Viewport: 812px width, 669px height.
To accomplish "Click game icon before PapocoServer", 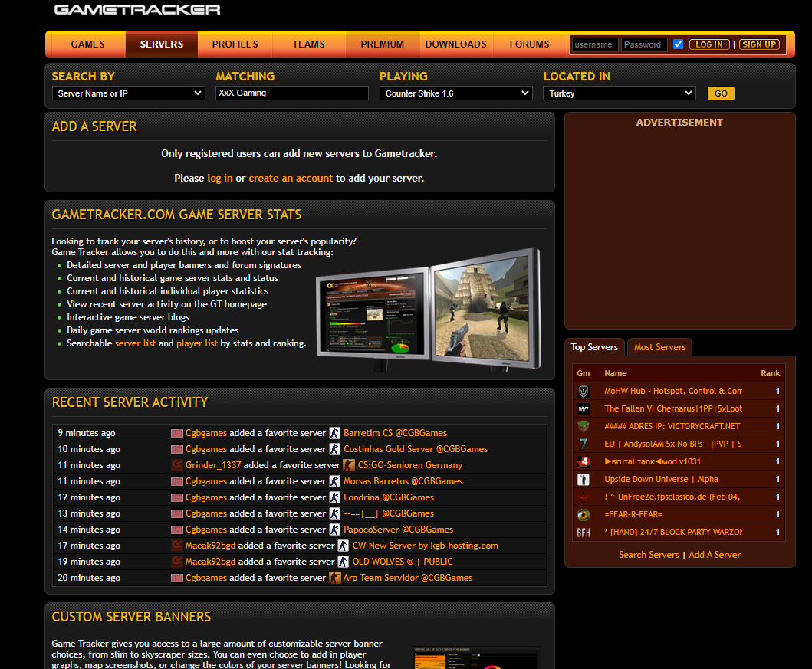I will pos(335,530).
